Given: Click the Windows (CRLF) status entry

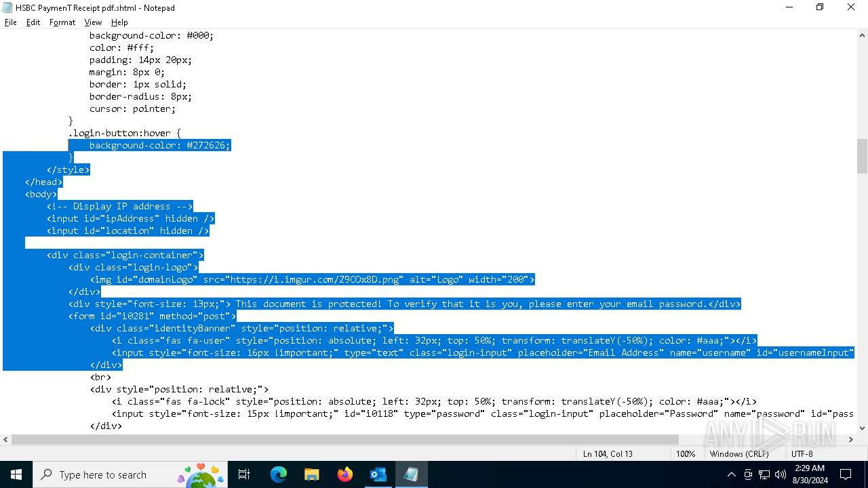Looking at the screenshot, I should tap(739, 453).
